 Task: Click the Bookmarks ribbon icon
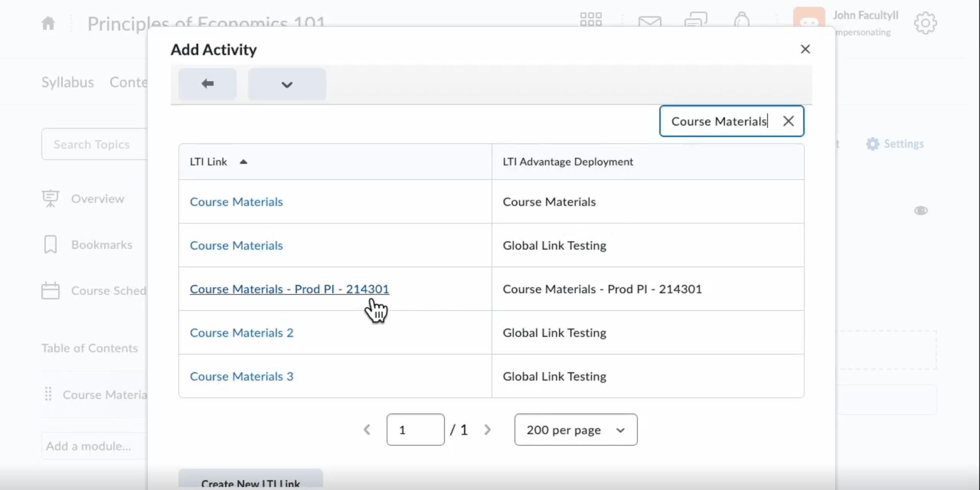click(50, 245)
